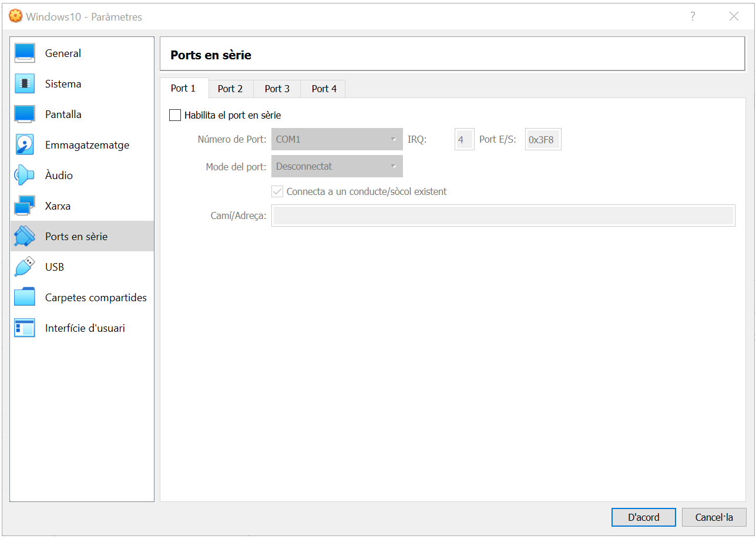
Task: Click the USB plug icon
Action: click(25, 267)
